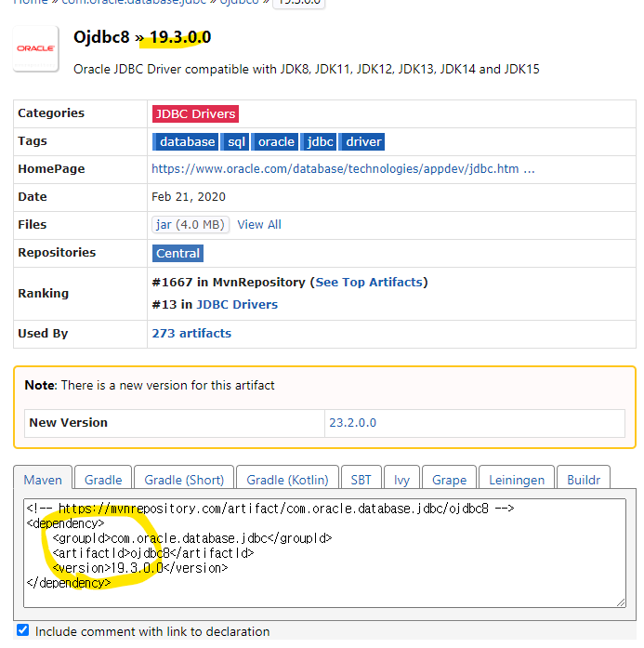Viewport: 644px width, 648px height.
Task: Open See Top Artifacts link
Action: (x=369, y=283)
